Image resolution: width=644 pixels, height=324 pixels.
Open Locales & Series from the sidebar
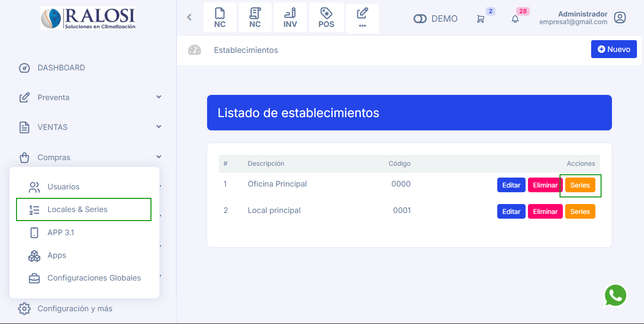[x=77, y=209]
